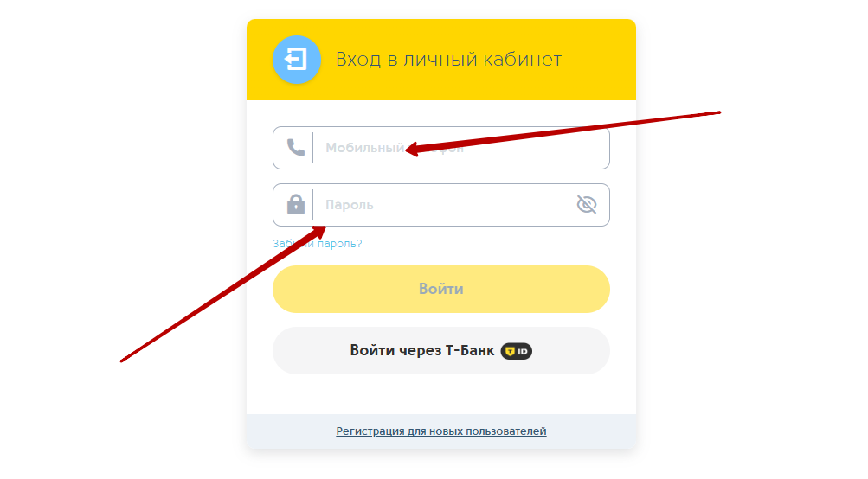This screenshot has height=479, width=868.
Task: Click the red arrow tip under password field
Action: pos(324,228)
